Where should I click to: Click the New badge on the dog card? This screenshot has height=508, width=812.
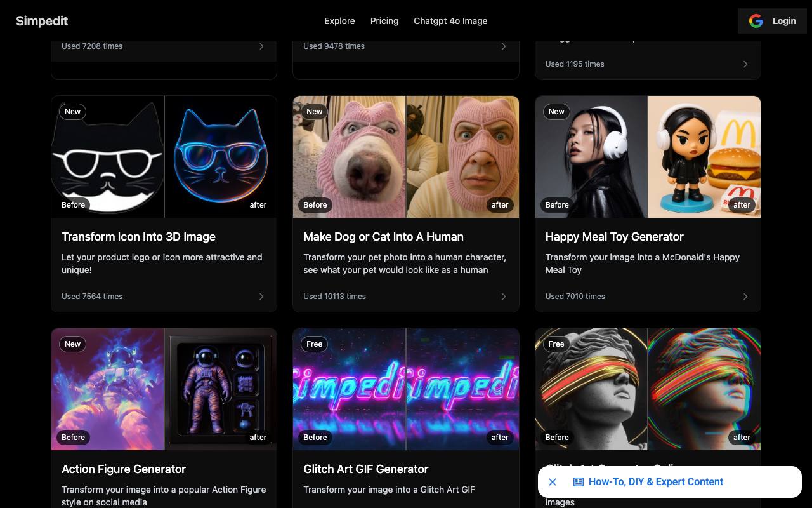(x=315, y=112)
